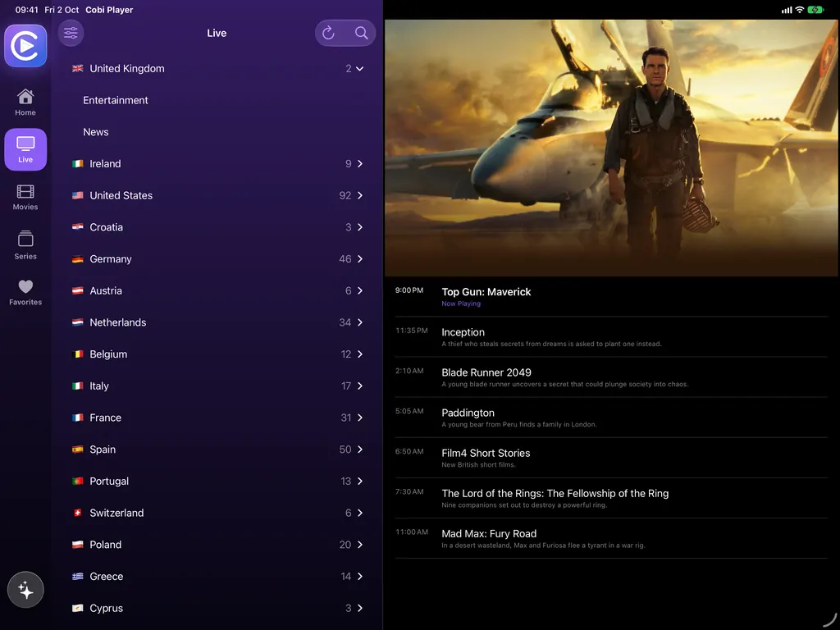The width and height of the screenshot is (840, 630).
Task: Click the Portugal flag icon
Action: coord(78,481)
